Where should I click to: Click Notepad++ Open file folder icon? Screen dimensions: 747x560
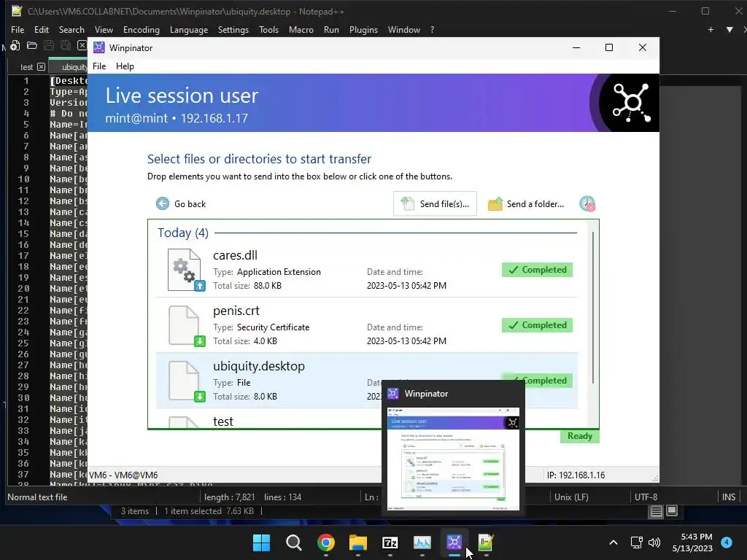tap(32, 46)
